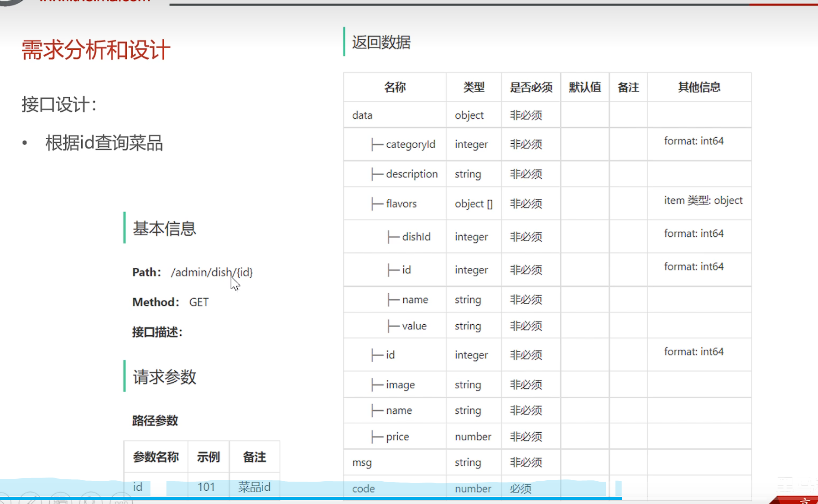
Task: Click the 菜品id remark cell
Action: point(254,487)
